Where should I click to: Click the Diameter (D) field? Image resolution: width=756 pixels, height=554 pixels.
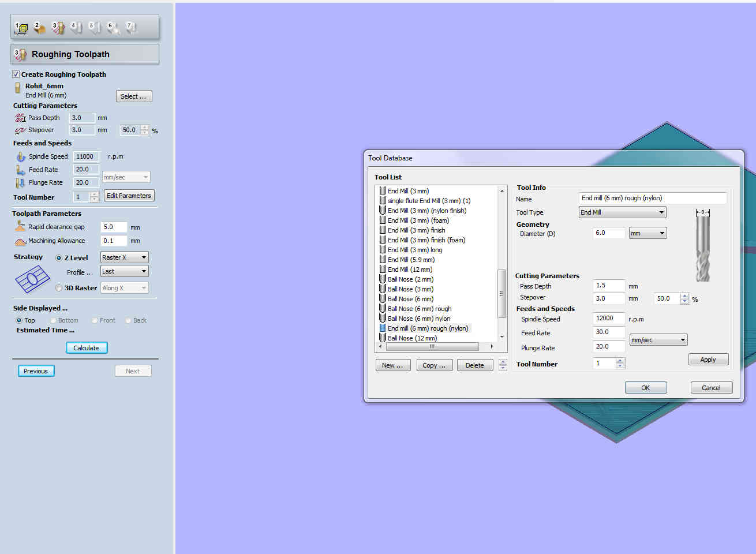pyautogui.click(x=609, y=233)
